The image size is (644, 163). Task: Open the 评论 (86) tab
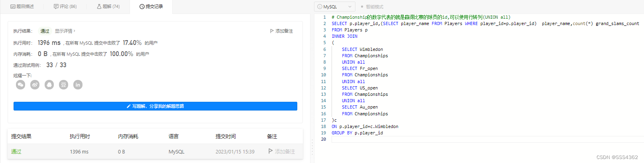(65, 6)
